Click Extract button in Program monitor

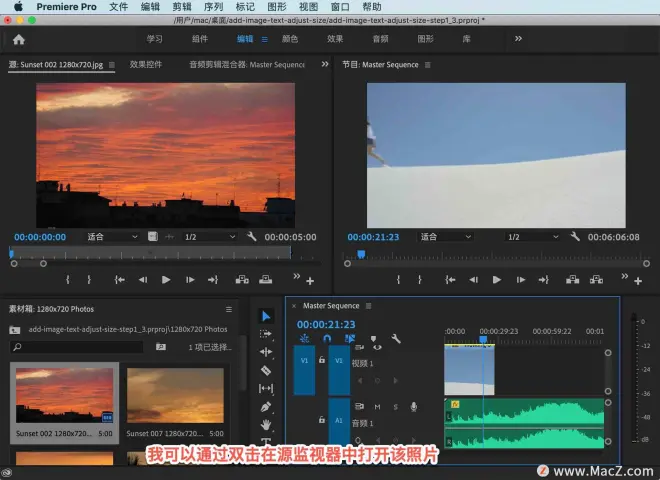596,280
